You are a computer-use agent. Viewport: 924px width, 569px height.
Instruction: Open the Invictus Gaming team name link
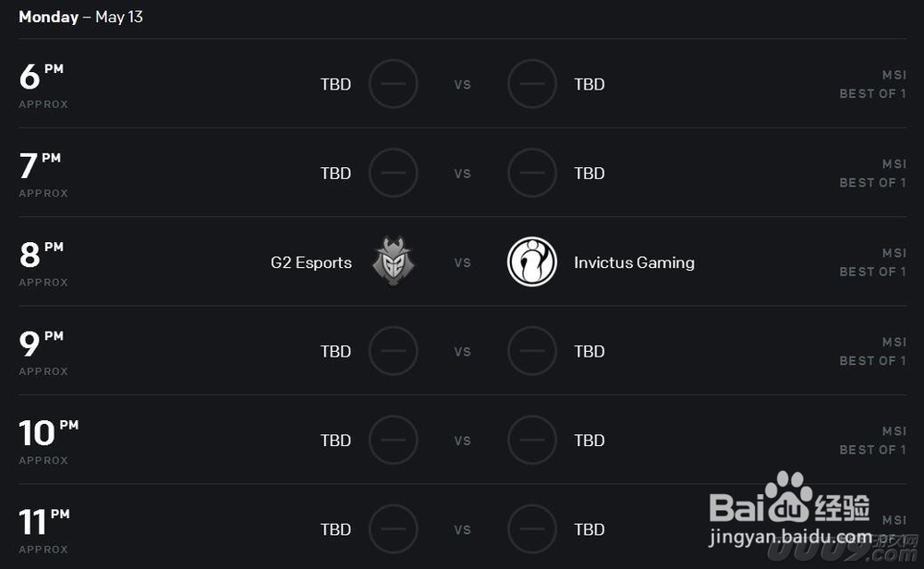(634, 262)
